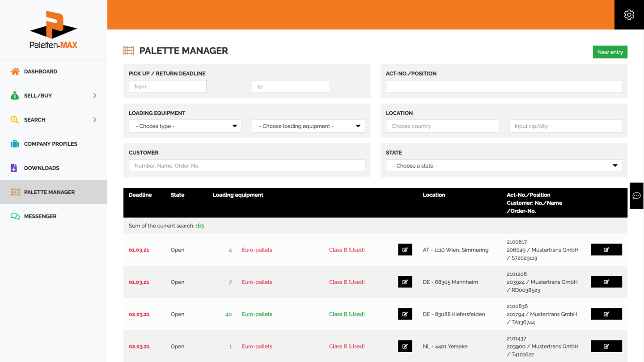
Task: Edit the entry with order T4101622
Action: pos(606,346)
